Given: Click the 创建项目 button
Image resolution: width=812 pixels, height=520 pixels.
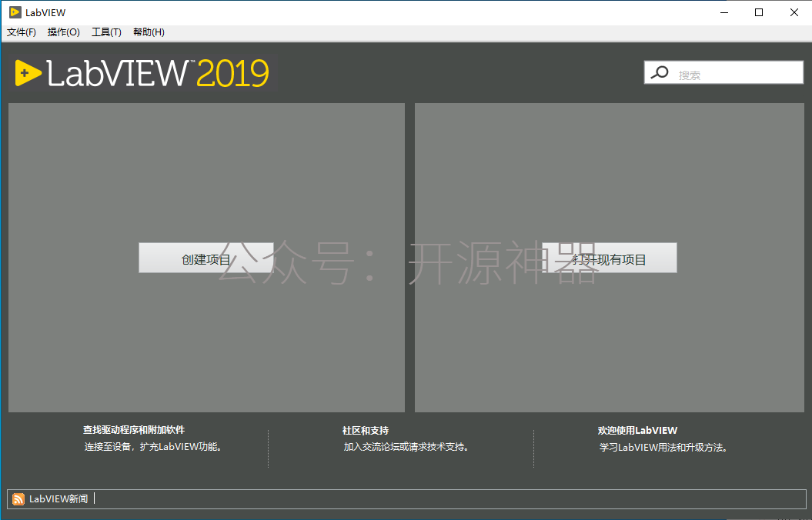Looking at the screenshot, I should 206,258.
